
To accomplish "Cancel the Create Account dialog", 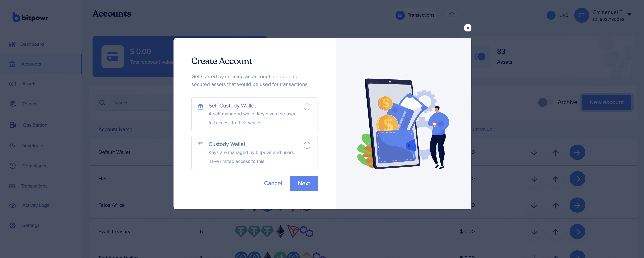I will (x=273, y=183).
